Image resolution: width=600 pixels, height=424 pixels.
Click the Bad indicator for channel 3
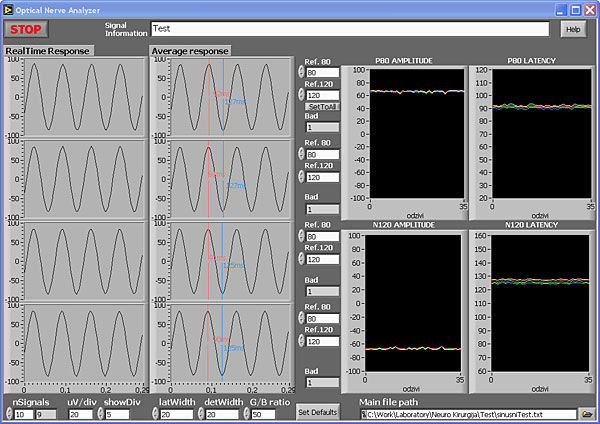coord(323,291)
